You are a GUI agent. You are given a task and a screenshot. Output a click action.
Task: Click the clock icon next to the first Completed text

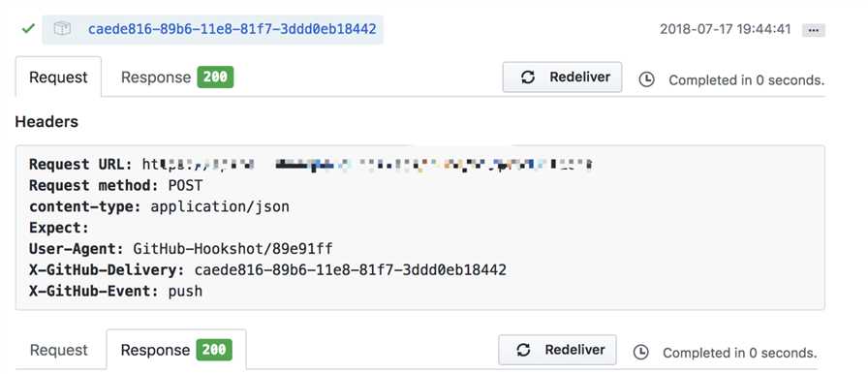[x=646, y=79]
